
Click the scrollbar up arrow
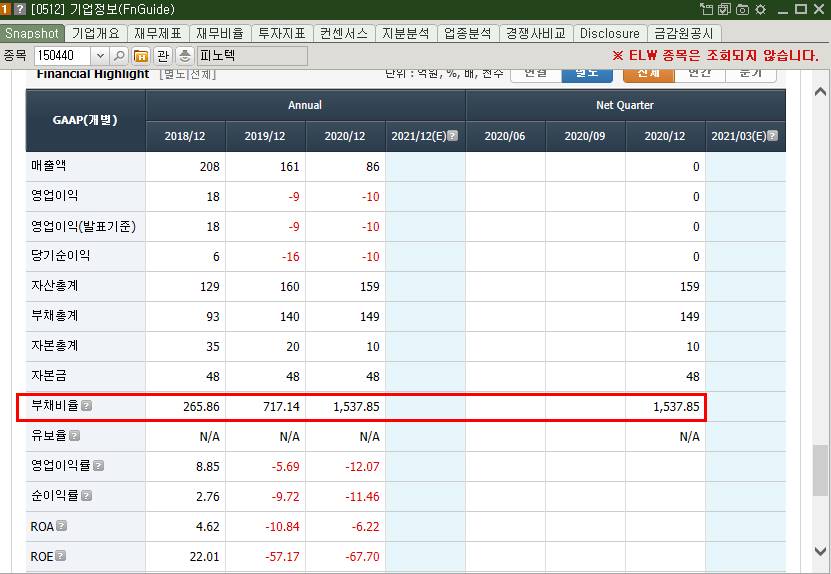tap(820, 91)
